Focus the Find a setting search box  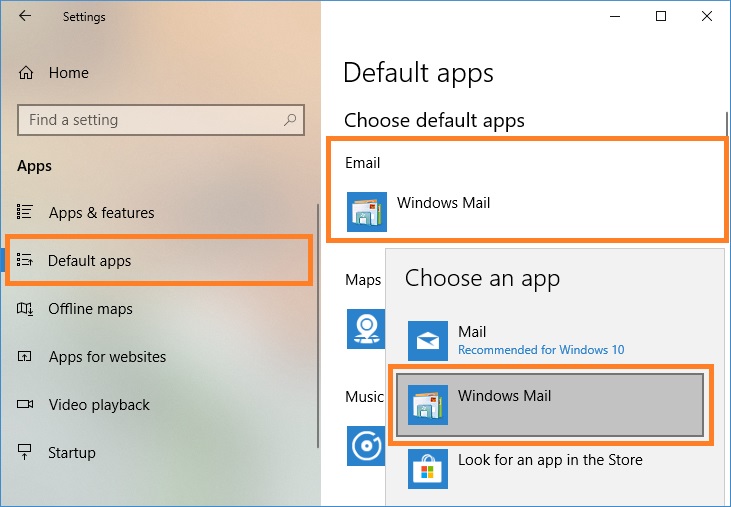point(161,120)
